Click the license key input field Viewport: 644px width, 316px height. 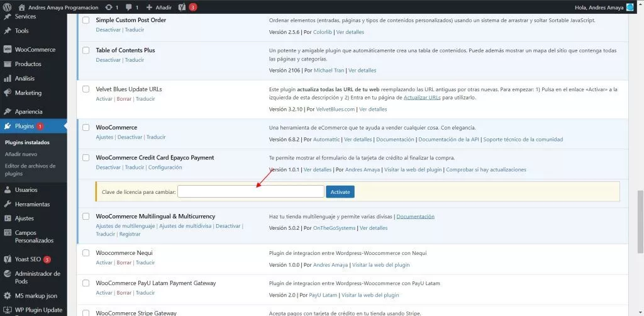(x=250, y=191)
